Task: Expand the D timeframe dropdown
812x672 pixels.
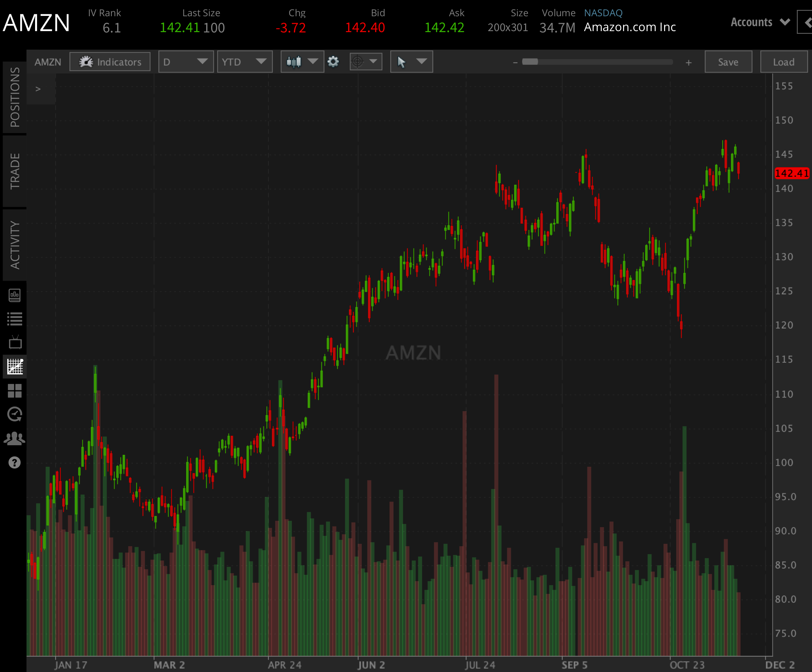Action: [186, 62]
